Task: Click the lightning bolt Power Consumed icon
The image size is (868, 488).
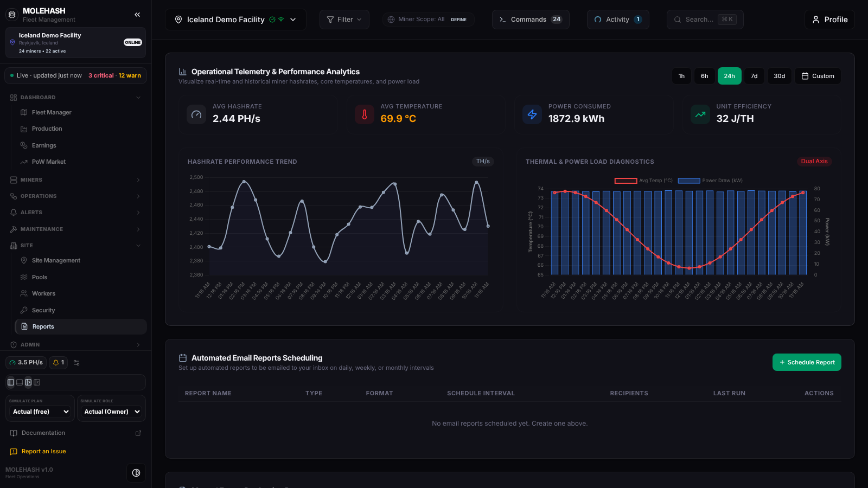Action: (x=532, y=114)
